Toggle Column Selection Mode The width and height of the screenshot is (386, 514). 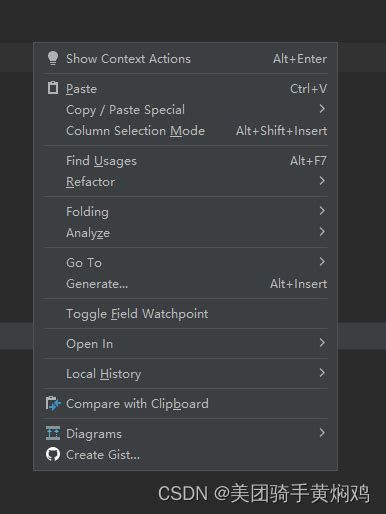tap(185, 131)
